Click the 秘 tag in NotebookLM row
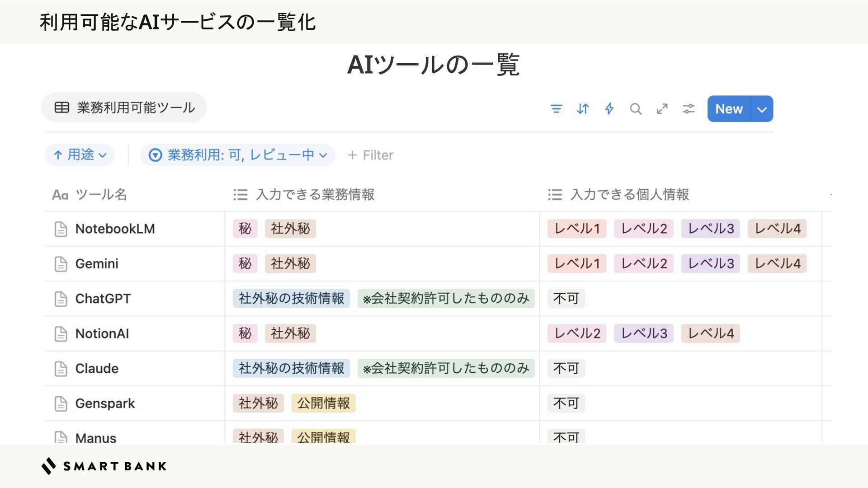868x488 pixels. (245, 229)
